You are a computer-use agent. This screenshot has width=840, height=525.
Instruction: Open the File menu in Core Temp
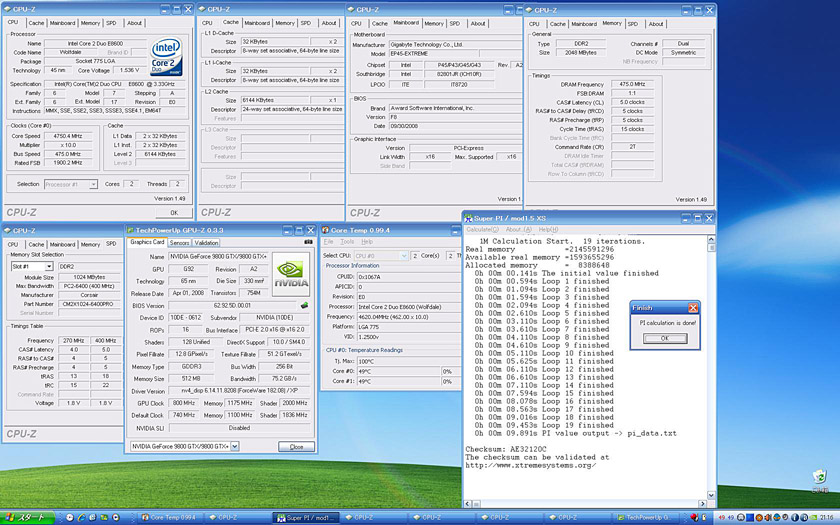pyautogui.click(x=328, y=242)
